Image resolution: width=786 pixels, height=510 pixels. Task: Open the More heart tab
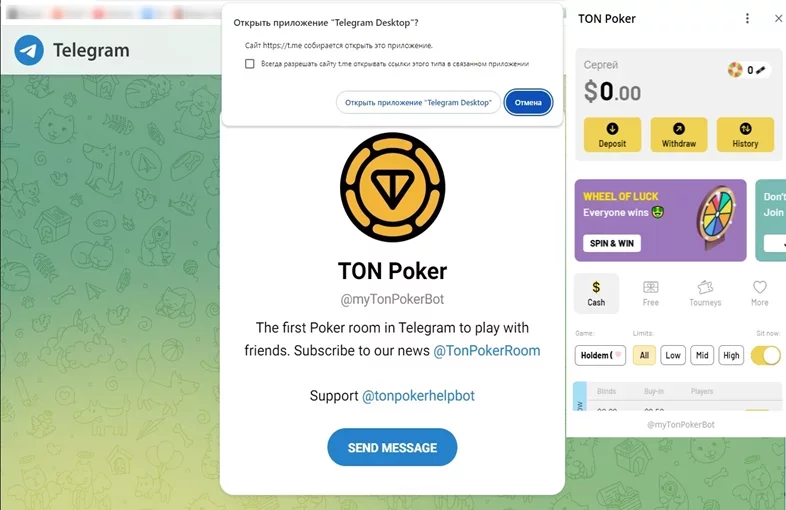tap(759, 293)
